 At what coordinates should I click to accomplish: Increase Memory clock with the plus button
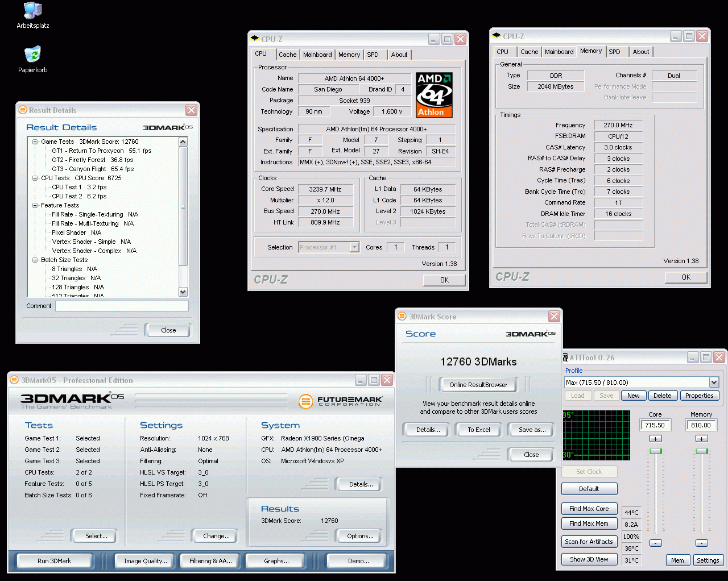(701, 438)
